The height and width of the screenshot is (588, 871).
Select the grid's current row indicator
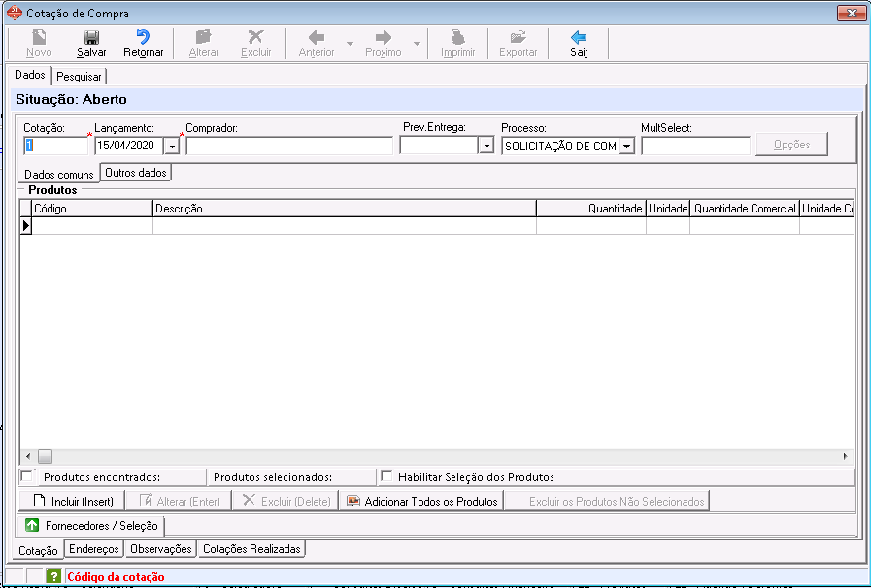pos(25,225)
